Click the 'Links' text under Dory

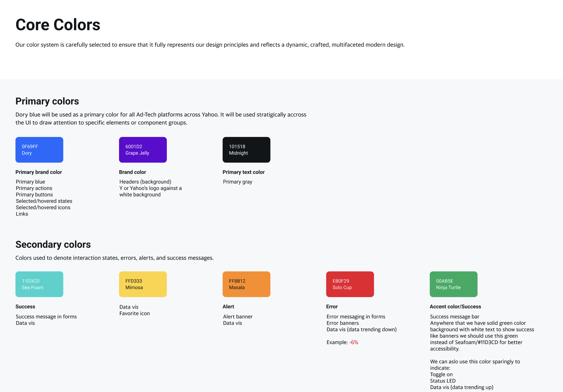[x=22, y=214]
